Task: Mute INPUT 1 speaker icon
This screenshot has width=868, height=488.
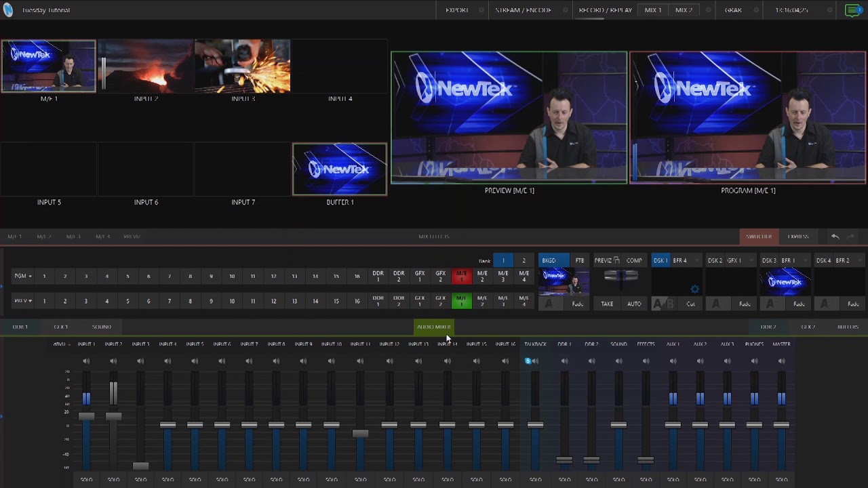Action: (86, 361)
